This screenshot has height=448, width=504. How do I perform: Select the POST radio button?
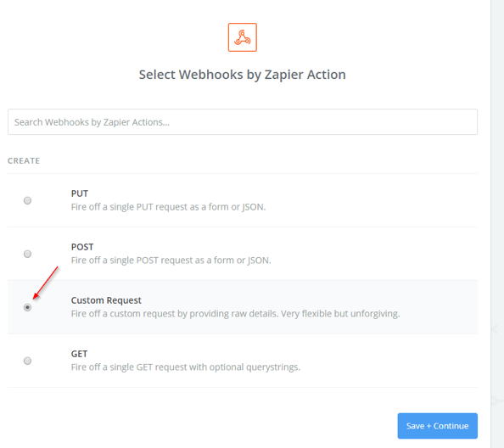tap(28, 254)
